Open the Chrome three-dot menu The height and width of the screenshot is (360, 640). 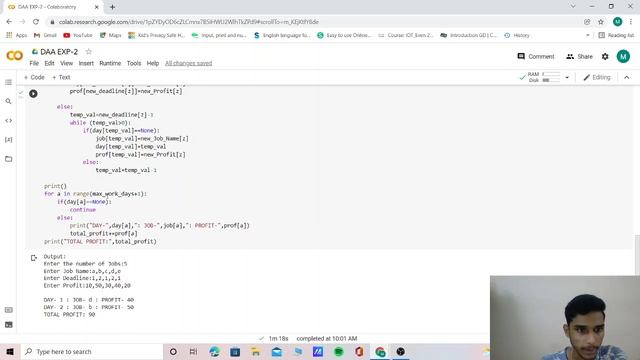pos(631,22)
